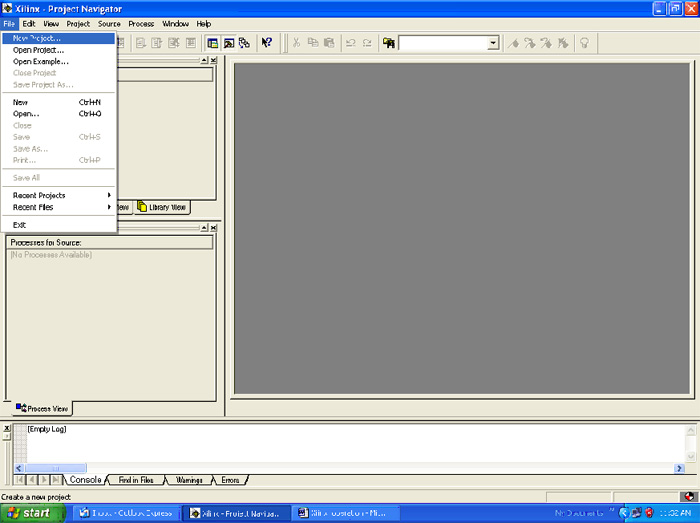The image size is (700, 523).
Task: Select the Process View tab
Action: [42, 408]
